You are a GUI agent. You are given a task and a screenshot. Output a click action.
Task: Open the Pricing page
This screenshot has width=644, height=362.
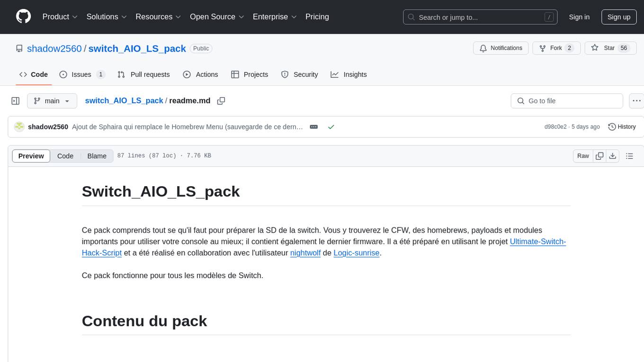click(x=317, y=17)
